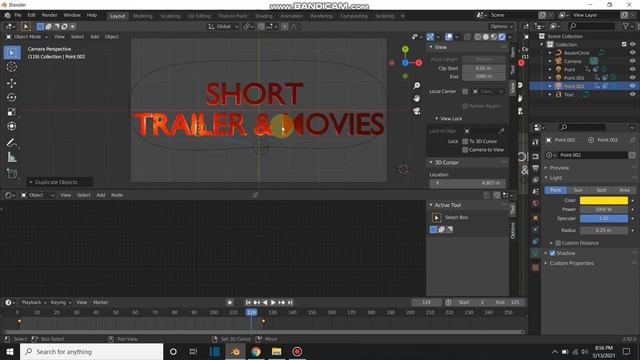Open the Object Mode dropdown
The width and height of the screenshot is (640, 360).
tap(27, 37)
